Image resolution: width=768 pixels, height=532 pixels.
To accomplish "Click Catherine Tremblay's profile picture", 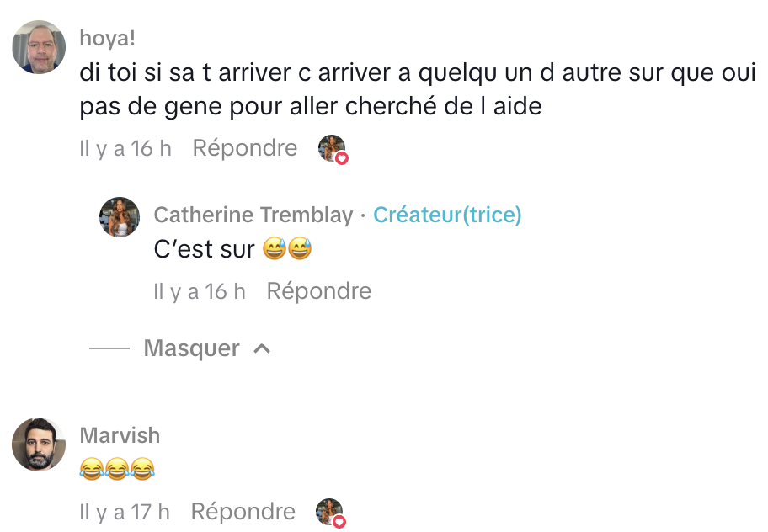I will [x=120, y=217].
